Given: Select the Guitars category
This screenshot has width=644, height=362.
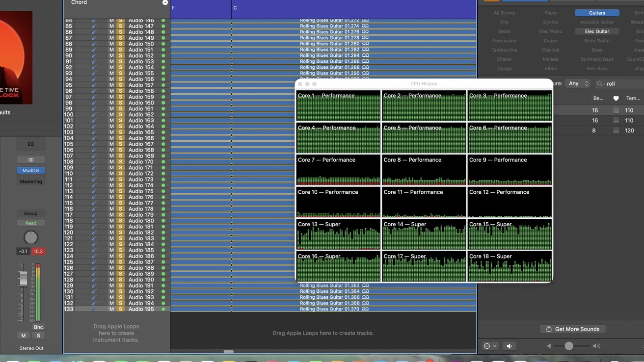Looking at the screenshot, I should pos(597,13).
